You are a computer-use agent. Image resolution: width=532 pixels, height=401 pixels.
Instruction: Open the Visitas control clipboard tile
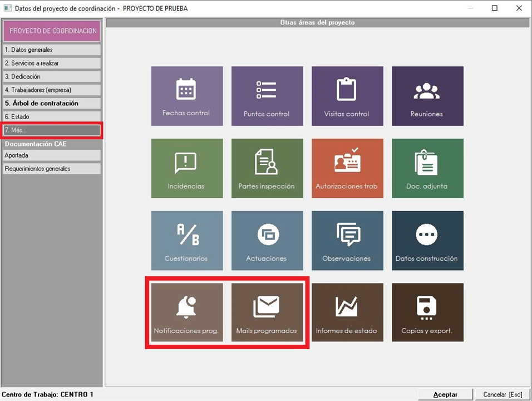click(347, 96)
